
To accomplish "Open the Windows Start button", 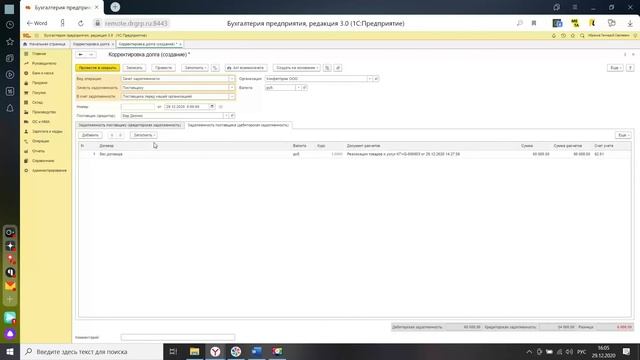I will pyautogui.click(x=10, y=351).
